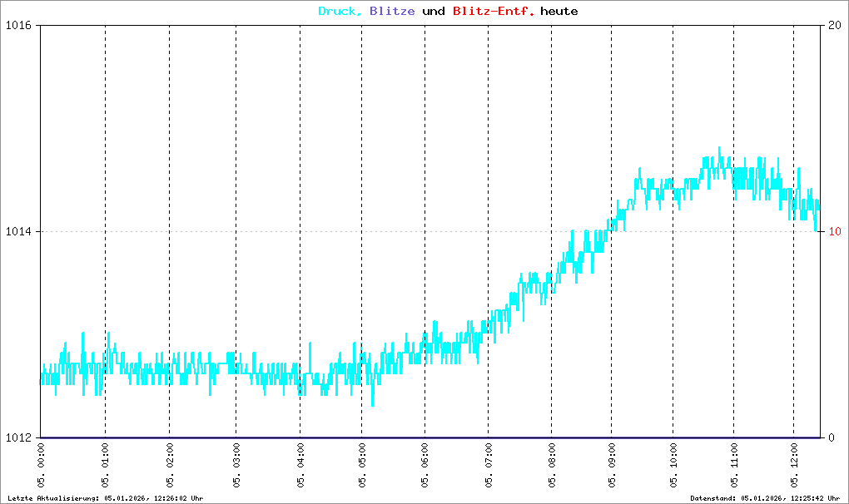Image resolution: width=849 pixels, height=504 pixels.
Task: Click the 1012 left axis label
Action: pos(17,437)
